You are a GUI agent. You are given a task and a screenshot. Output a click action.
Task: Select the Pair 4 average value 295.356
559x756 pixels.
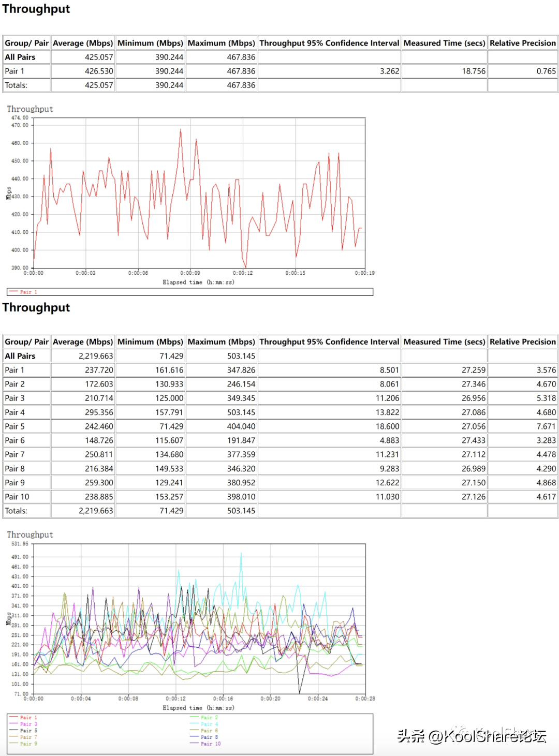point(99,412)
